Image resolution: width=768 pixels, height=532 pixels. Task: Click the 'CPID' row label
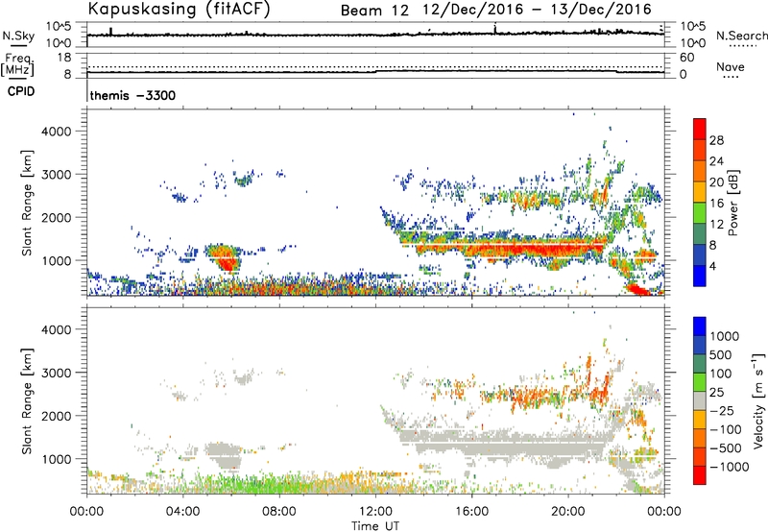click(x=21, y=91)
